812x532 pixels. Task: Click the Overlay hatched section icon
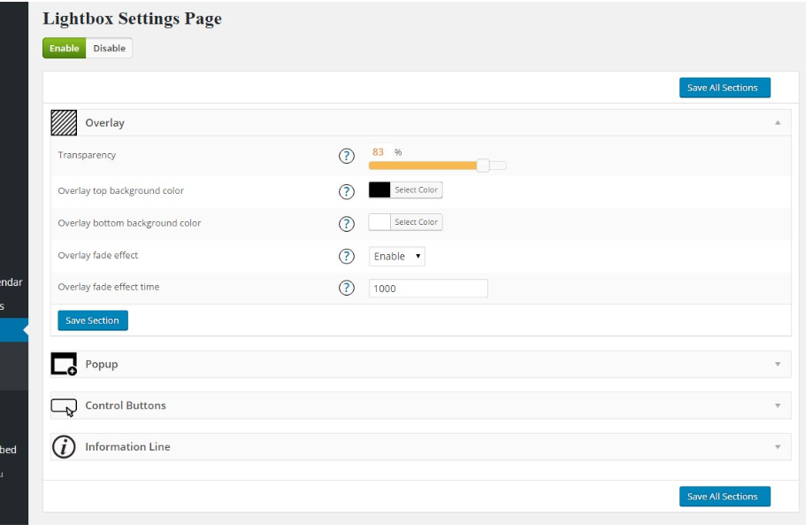point(65,122)
